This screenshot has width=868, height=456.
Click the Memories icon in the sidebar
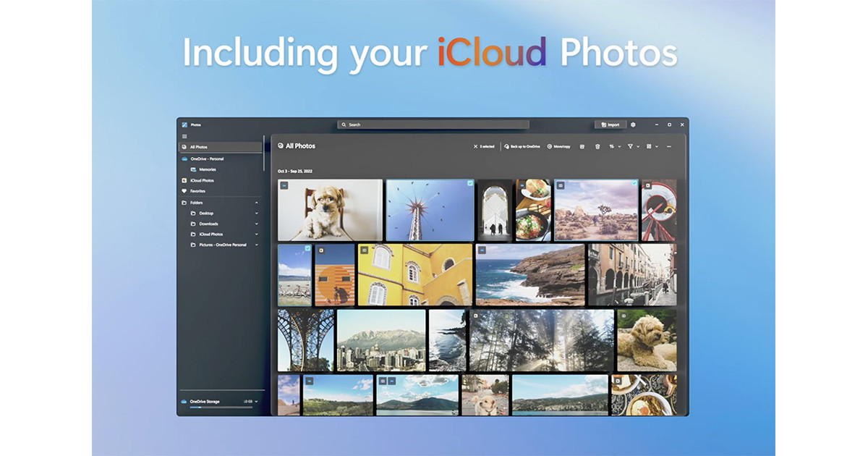(193, 169)
